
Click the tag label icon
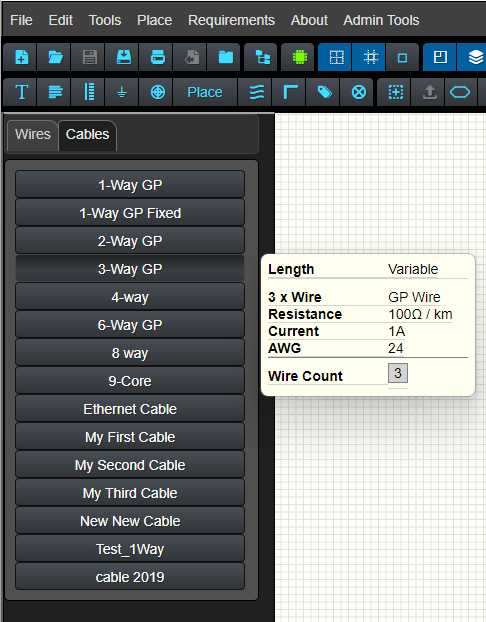coord(325,92)
